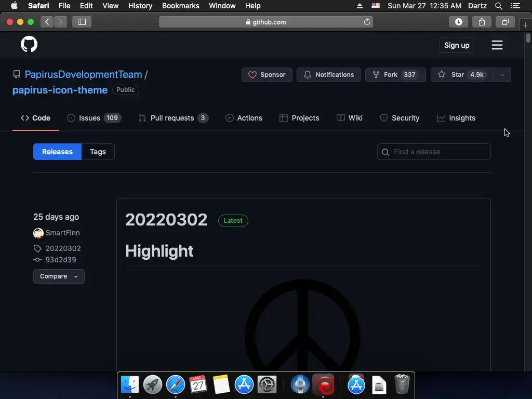Open Notes from the Dock

pos(221,385)
